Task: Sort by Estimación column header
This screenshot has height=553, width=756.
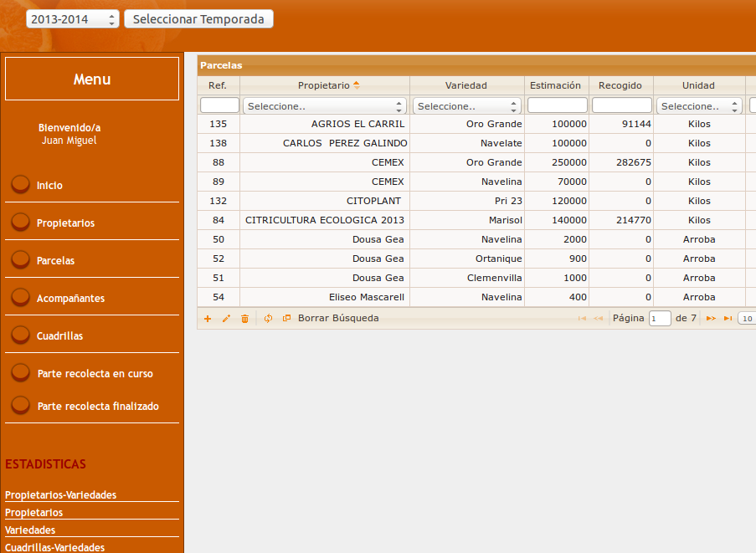Action: 557,85
